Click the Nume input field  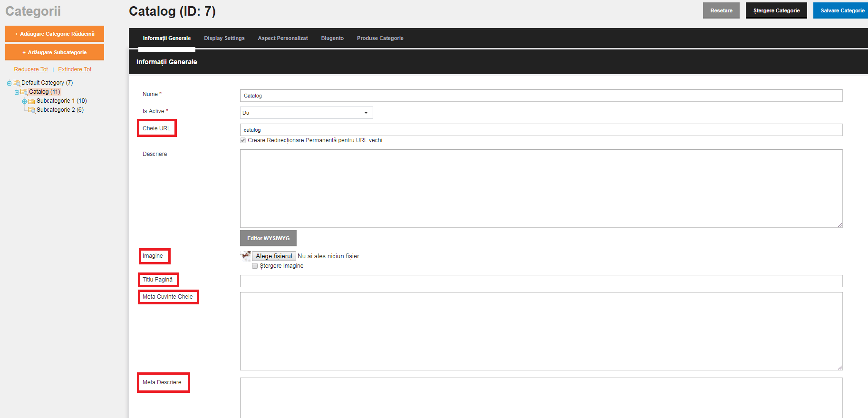541,96
